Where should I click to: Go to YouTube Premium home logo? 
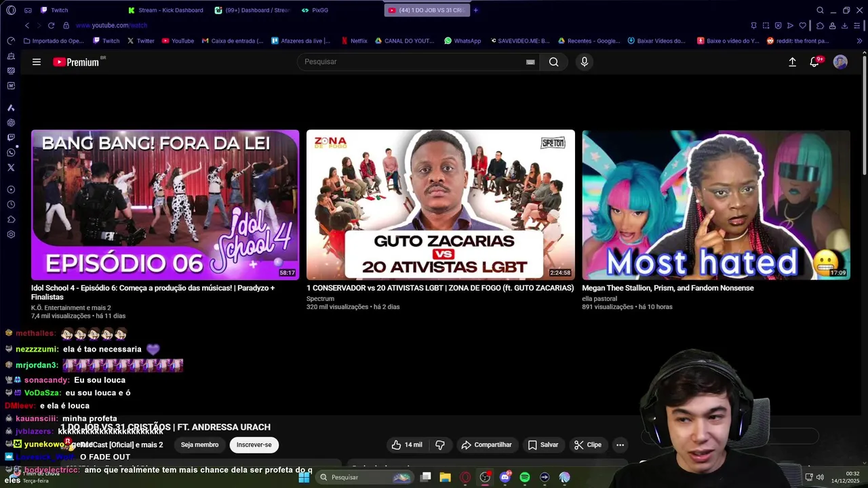pyautogui.click(x=76, y=62)
